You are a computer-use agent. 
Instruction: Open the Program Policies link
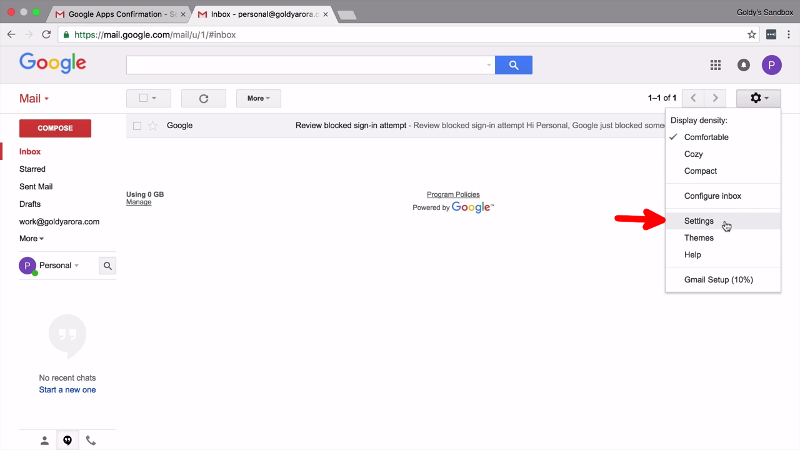coord(453,194)
